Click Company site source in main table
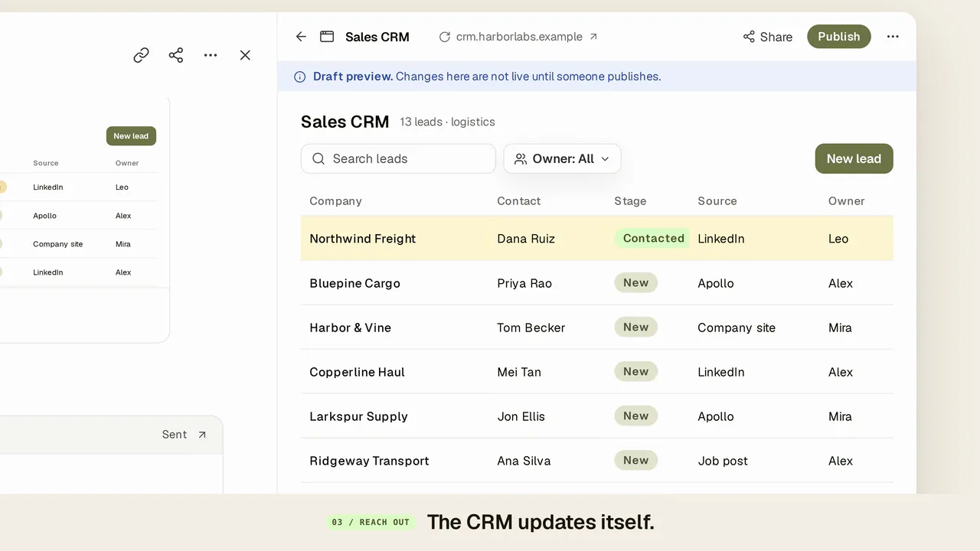This screenshot has height=551, width=980. point(737,328)
